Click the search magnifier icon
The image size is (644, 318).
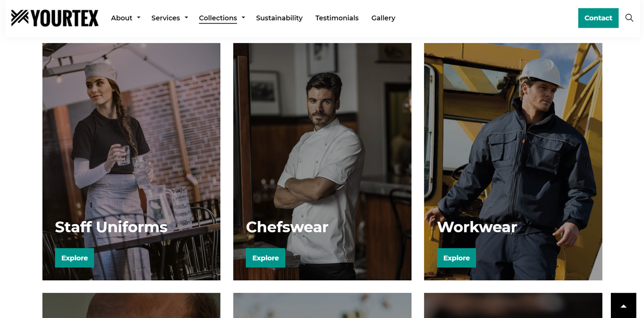click(629, 18)
